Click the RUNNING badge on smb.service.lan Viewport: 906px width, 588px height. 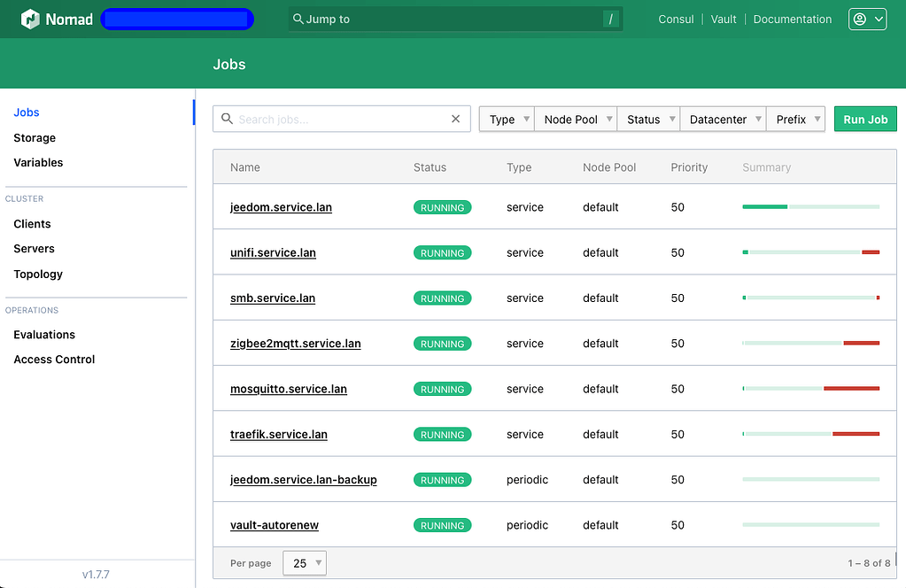point(442,298)
